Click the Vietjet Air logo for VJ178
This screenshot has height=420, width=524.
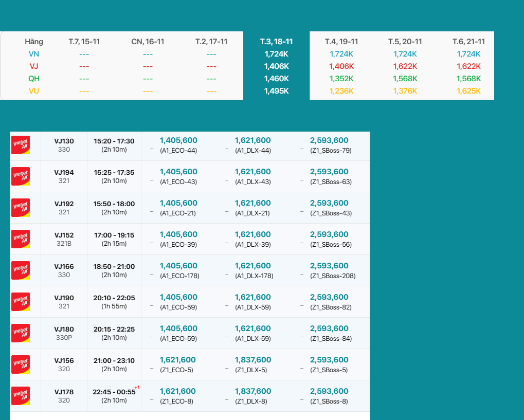click(x=21, y=396)
